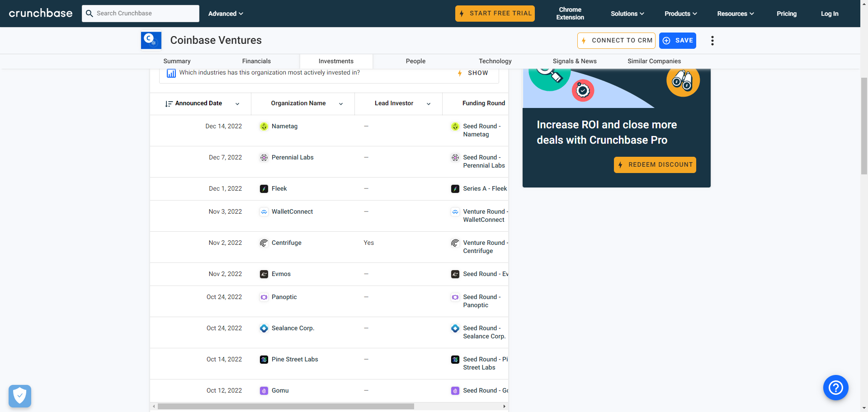Viewport: 868px width, 412px height.
Task: Click the Crunchbase logo
Action: 41,13
